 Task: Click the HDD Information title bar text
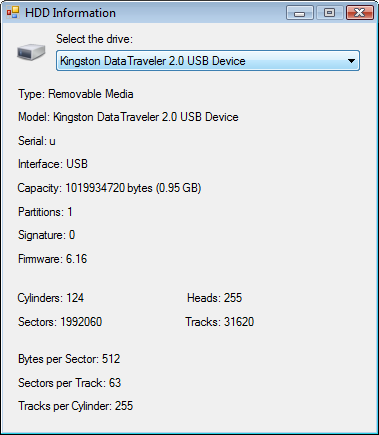[x=70, y=13]
